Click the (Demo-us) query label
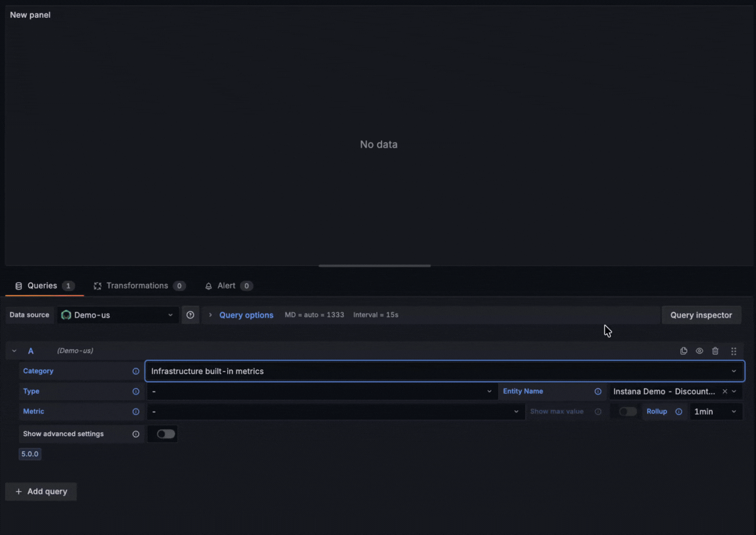The height and width of the screenshot is (535, 756). click(x=75, y=351)
